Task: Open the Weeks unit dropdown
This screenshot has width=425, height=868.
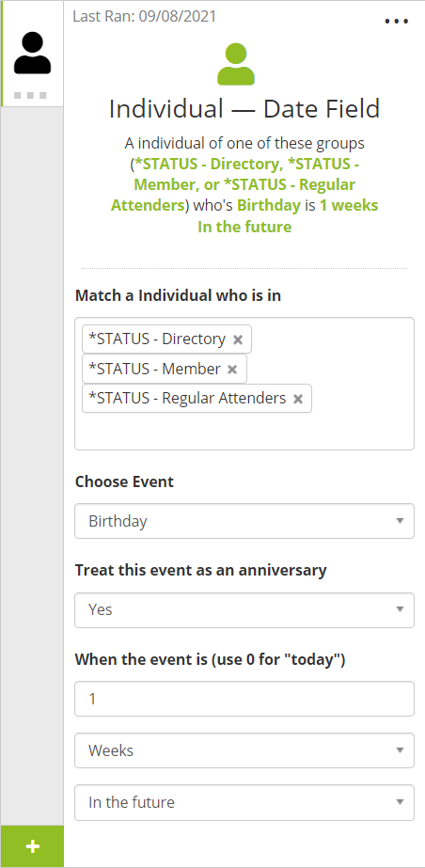Action: 244,750
